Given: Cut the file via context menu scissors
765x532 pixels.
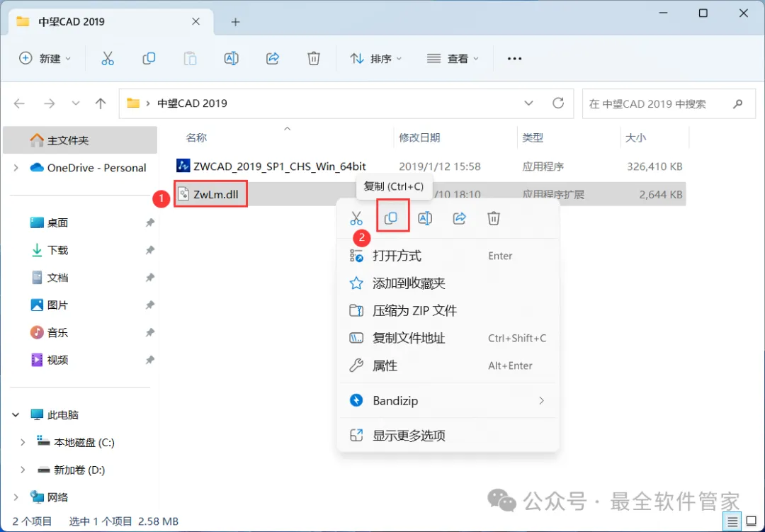Looking at the screenshot, I should point(356,218).
